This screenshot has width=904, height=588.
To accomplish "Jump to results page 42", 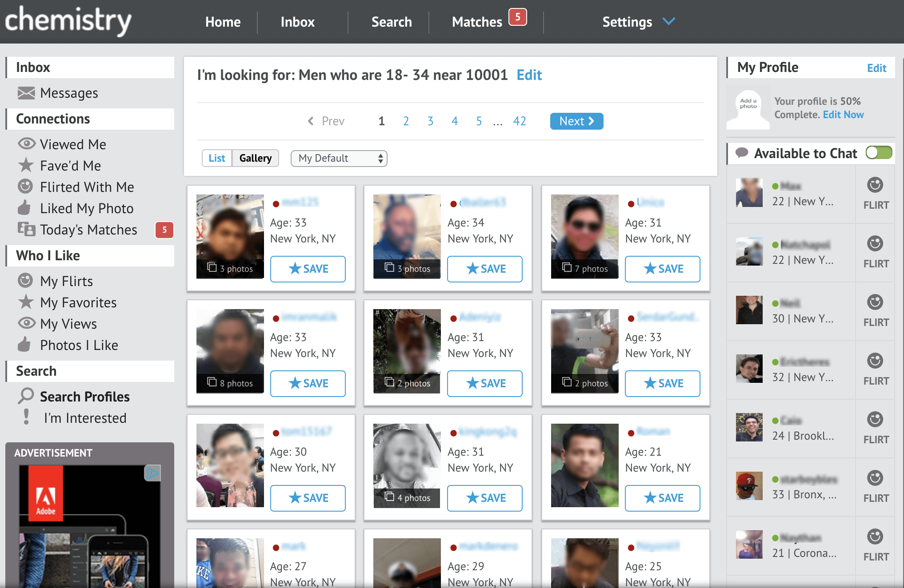I will click(520, 121).
